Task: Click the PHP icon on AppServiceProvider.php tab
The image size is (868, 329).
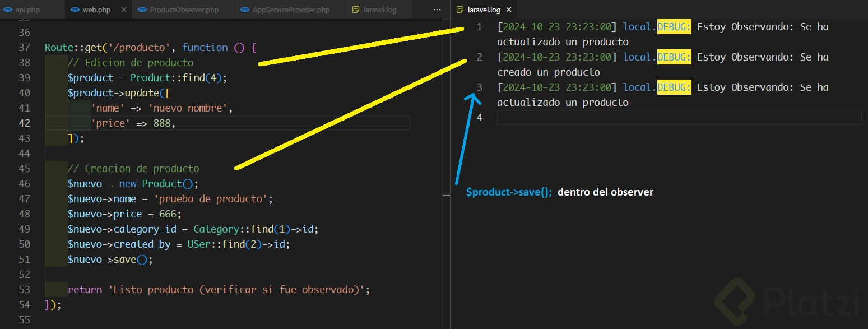Action: [245, 10]
